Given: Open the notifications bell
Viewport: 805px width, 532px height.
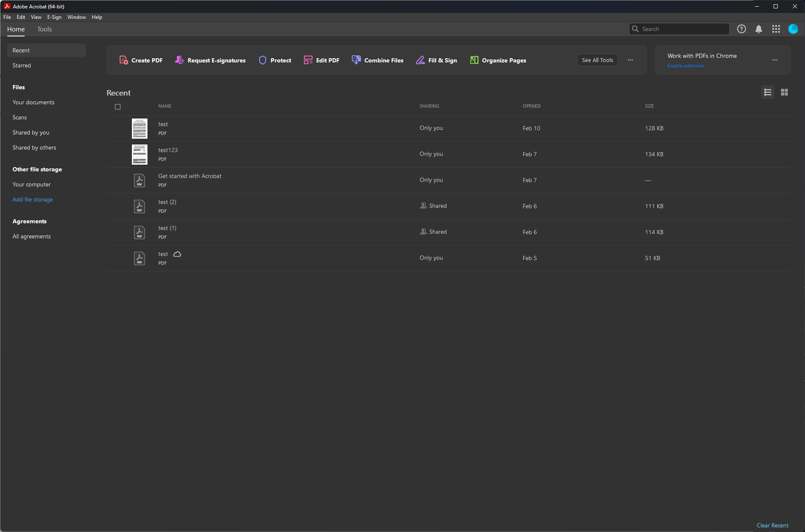Looking at the screenshot, I should (759, 29).
